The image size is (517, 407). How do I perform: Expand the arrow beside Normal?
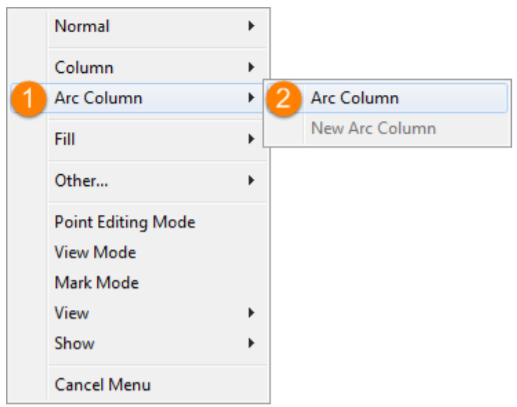pyautogui.click(x=251, y=26)
